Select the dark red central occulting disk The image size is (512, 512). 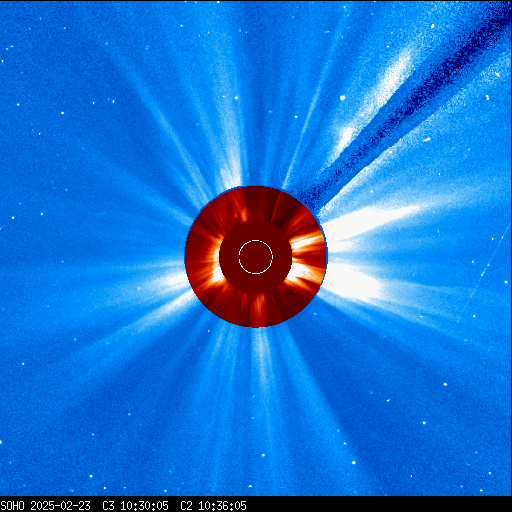[x=256, y=257]
